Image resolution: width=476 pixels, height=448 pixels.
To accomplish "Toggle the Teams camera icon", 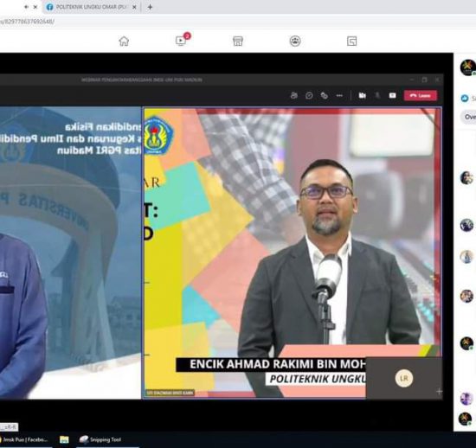I will coord(362,95).
